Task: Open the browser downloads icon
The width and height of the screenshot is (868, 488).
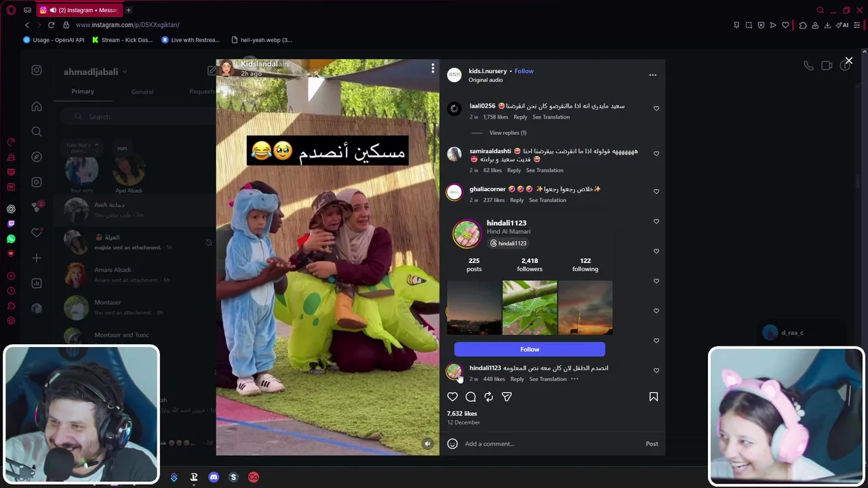Action: 827,25
